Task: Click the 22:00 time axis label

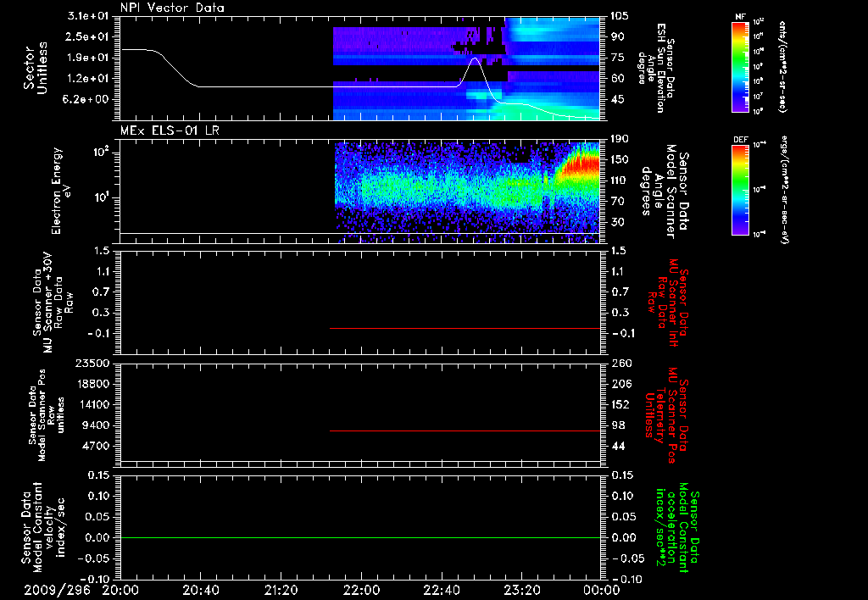Action: (361, 590)
